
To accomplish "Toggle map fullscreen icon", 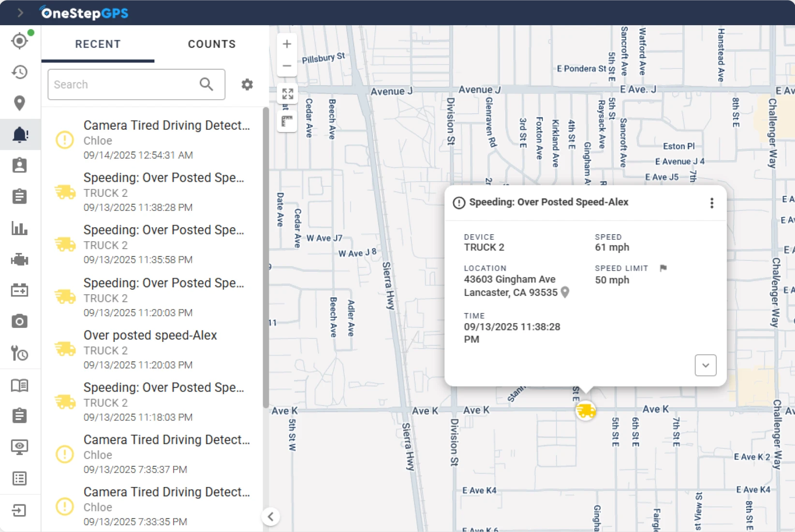I will pyautogui.click(x=287, y=94).
